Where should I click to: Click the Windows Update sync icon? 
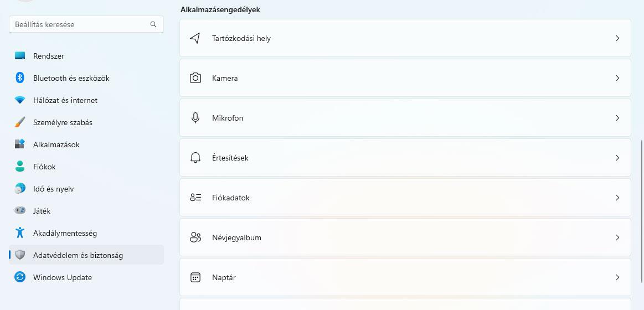[20, 277]
